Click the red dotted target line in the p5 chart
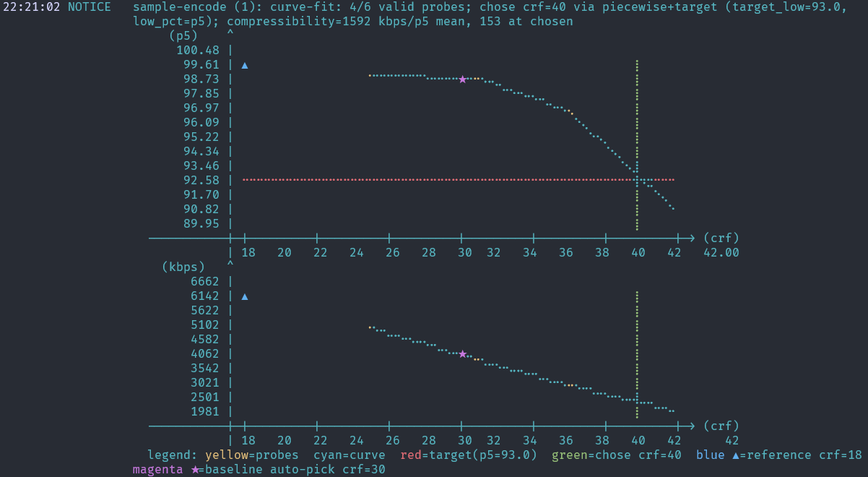This screenshot has height=477, width=868. [x=458, y=179]
